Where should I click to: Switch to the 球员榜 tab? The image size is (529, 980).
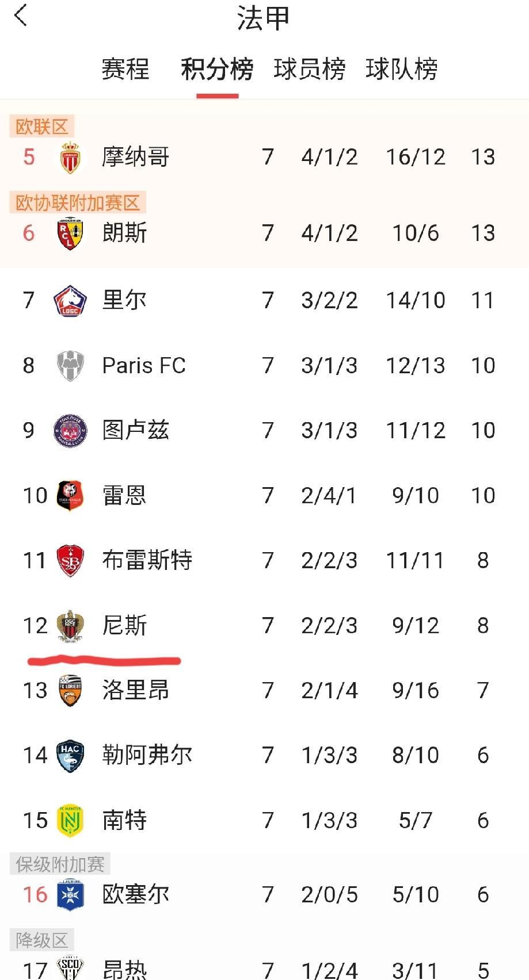click(x=309, y=70)
